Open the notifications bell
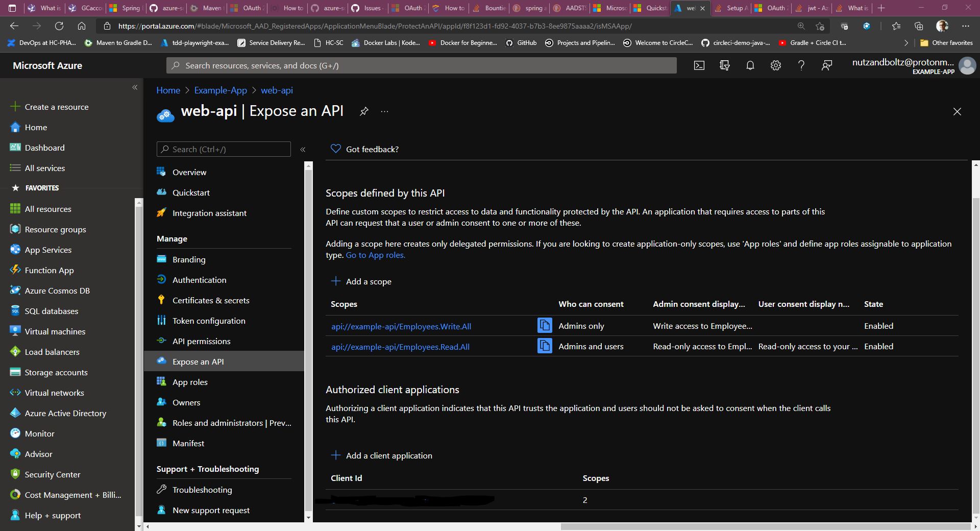This screenshot has width=980, height=531. (750, 65)
